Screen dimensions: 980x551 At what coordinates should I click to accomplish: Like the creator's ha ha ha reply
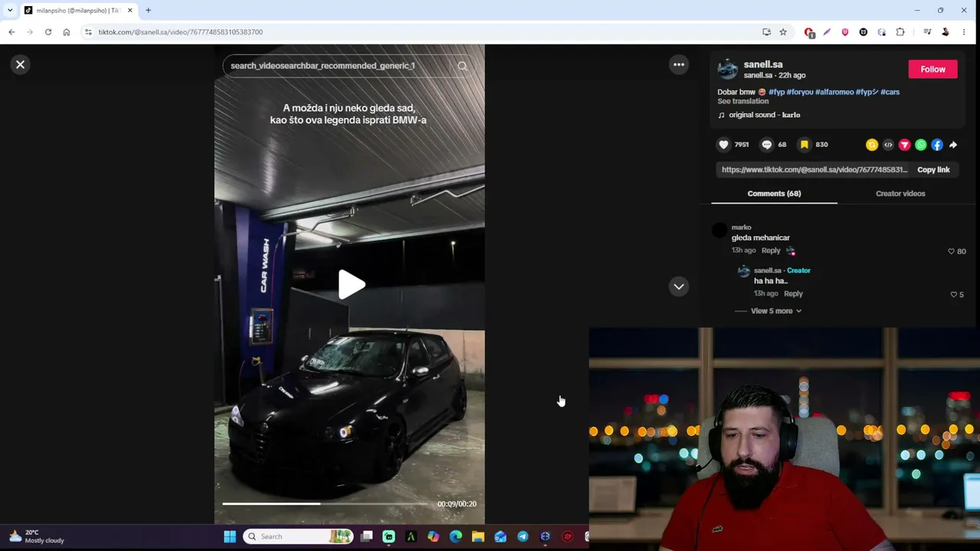click(954, 295)
